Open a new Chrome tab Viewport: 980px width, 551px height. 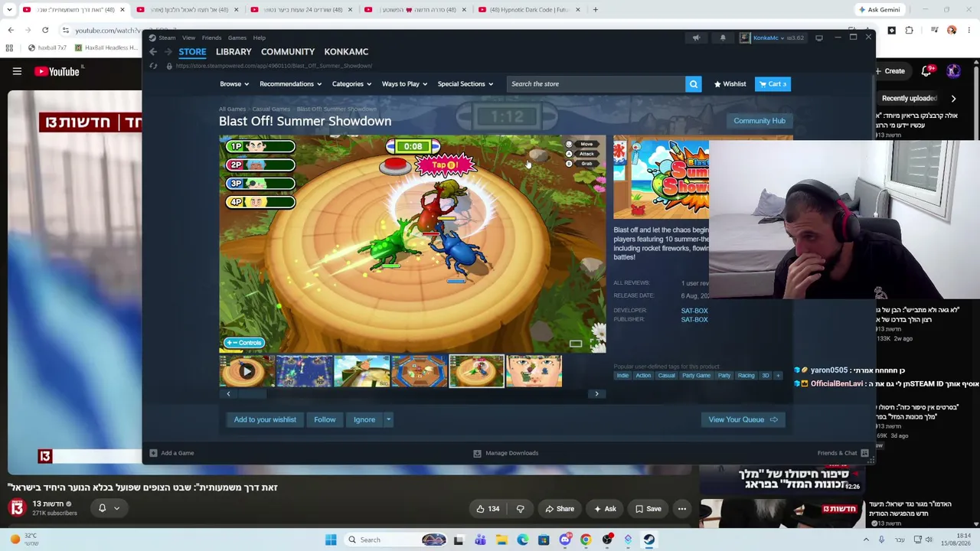595,10
